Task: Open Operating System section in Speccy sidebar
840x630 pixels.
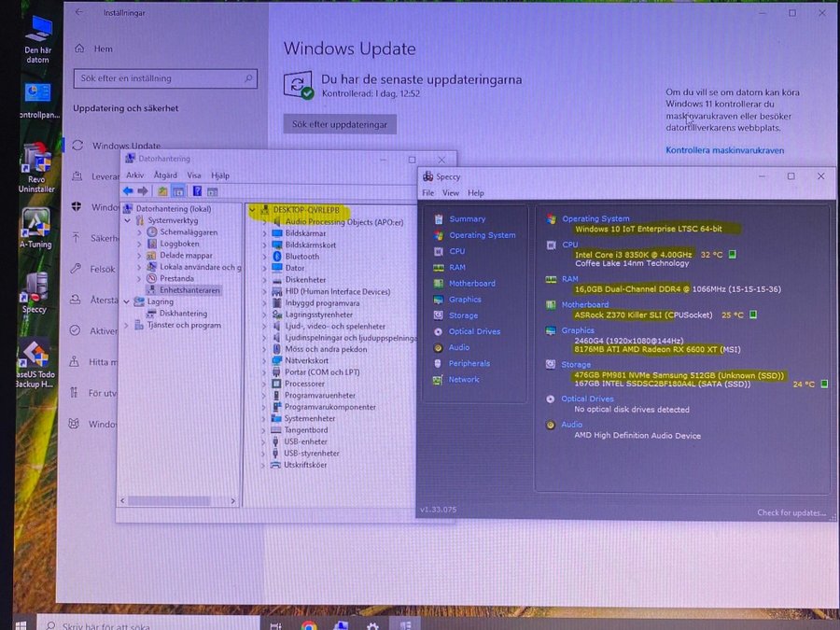Action: (x=483, y=235)
